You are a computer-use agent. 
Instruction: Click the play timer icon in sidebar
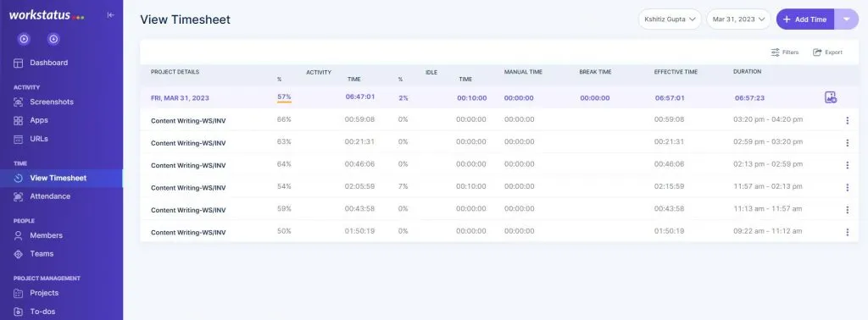tap(23, 39)
